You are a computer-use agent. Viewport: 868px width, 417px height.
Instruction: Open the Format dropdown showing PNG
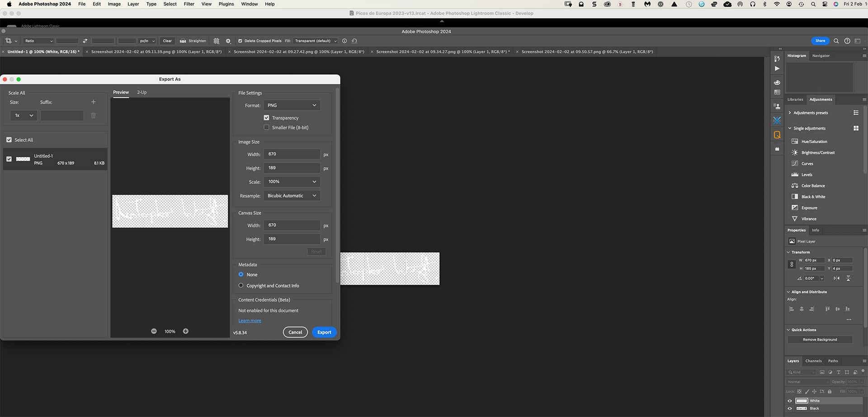click(x=292, y=105)
